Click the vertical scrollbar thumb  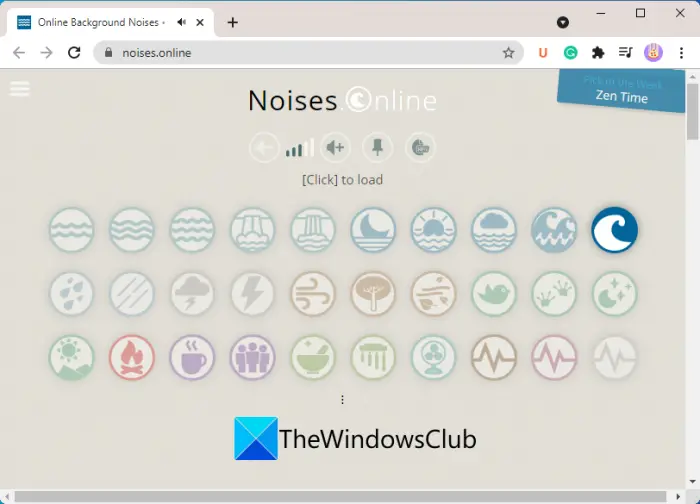click(x=692, y=112)
